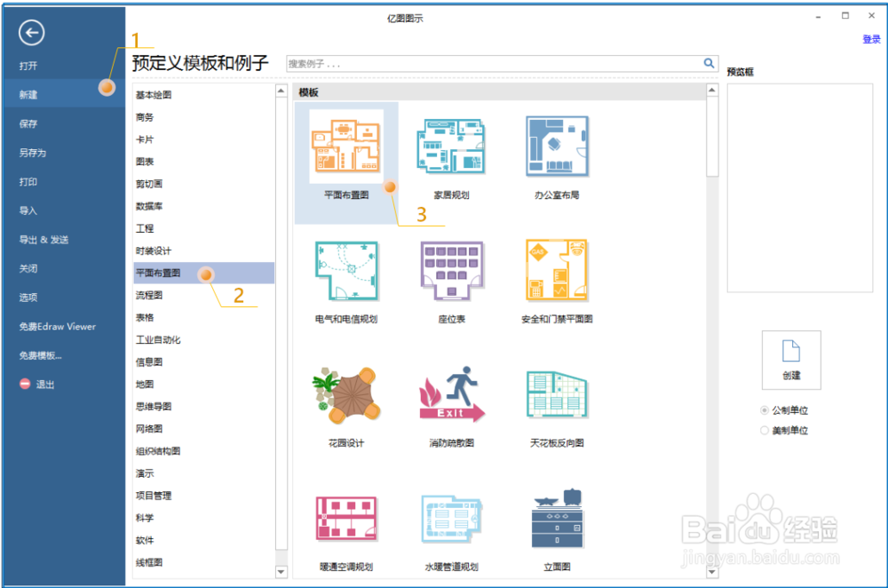The width and height of the screenshot is (888, 588).
Task: Select the 项目管理 category
Action: tap(154, 495)
